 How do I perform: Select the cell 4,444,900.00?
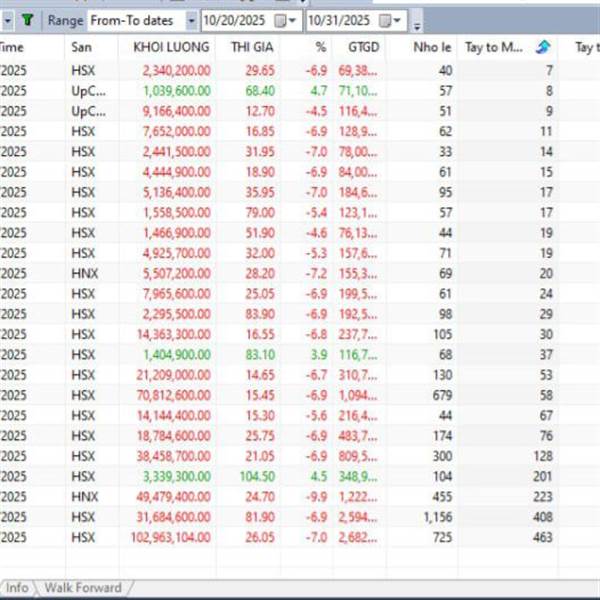point(176,172)
